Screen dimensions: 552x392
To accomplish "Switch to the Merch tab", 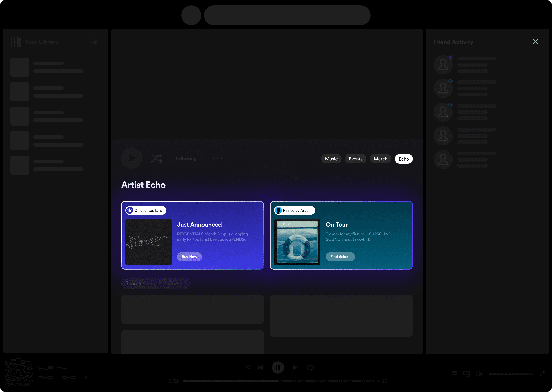I will point(380,159).
